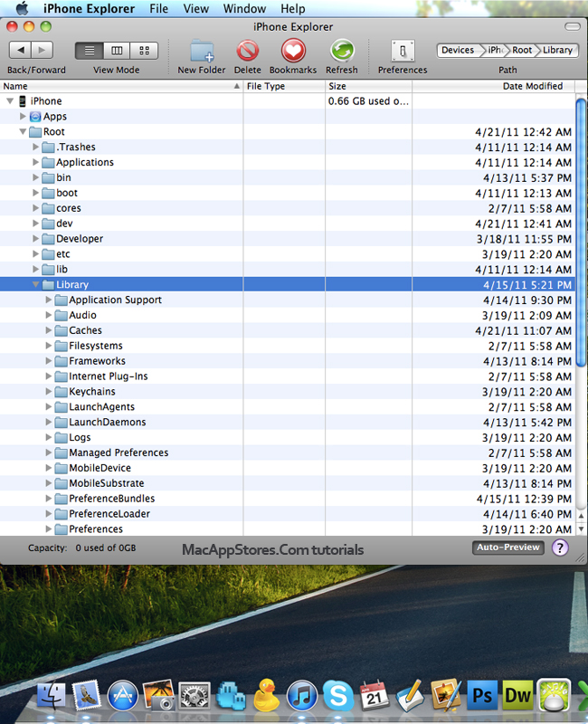The width and height of the screenshot is (588, 724).
Task: Open Bookmarks heart icon
Action: (293, 51)
